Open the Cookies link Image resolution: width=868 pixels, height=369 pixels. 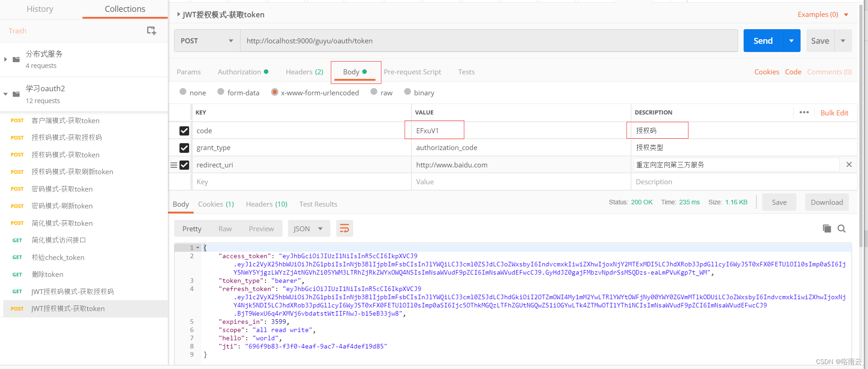point(766,72)
